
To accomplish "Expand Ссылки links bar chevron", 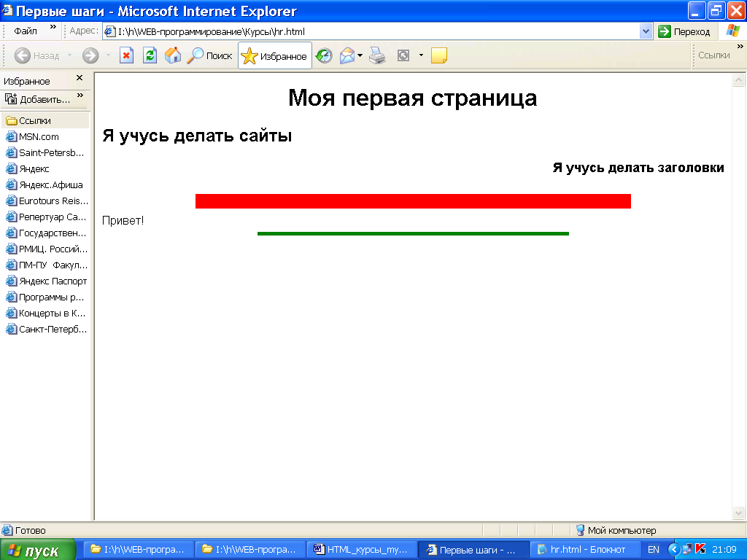I will coord(740,46).
